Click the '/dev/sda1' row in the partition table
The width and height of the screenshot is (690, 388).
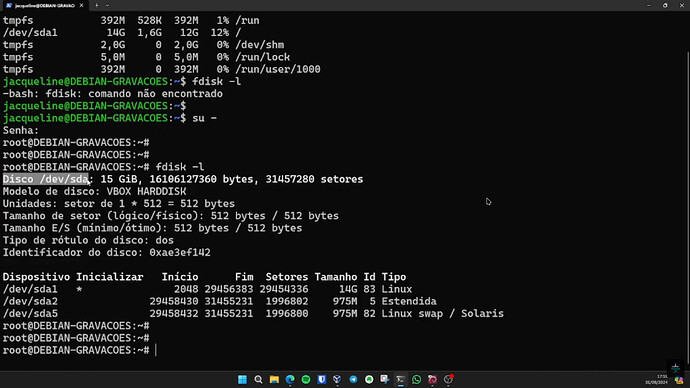[x=207, y=289]
